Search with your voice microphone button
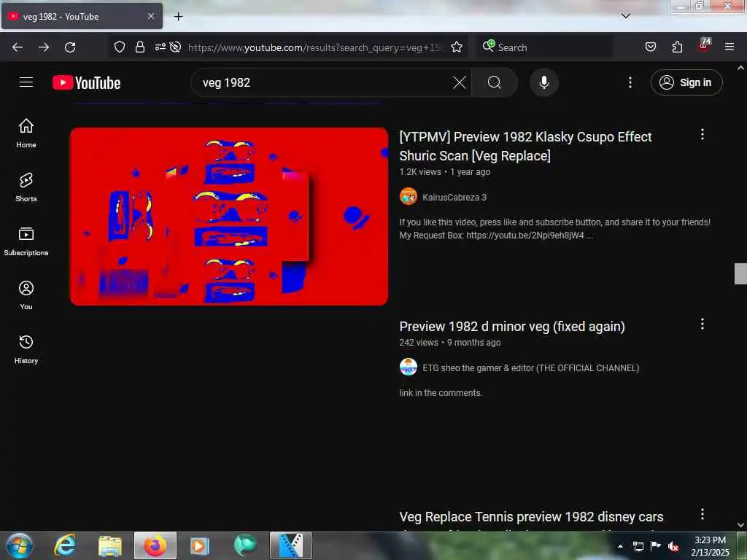The width and height of the screenshot is (747, 560). click(543, 82)
